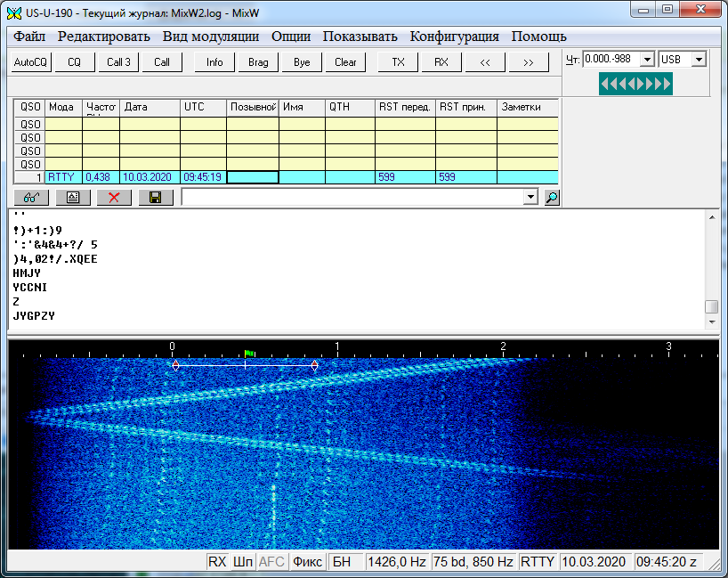Viewport: 728px width, 578px height.
Task: Click the Bye macro button
Action: tap(302, 62)
